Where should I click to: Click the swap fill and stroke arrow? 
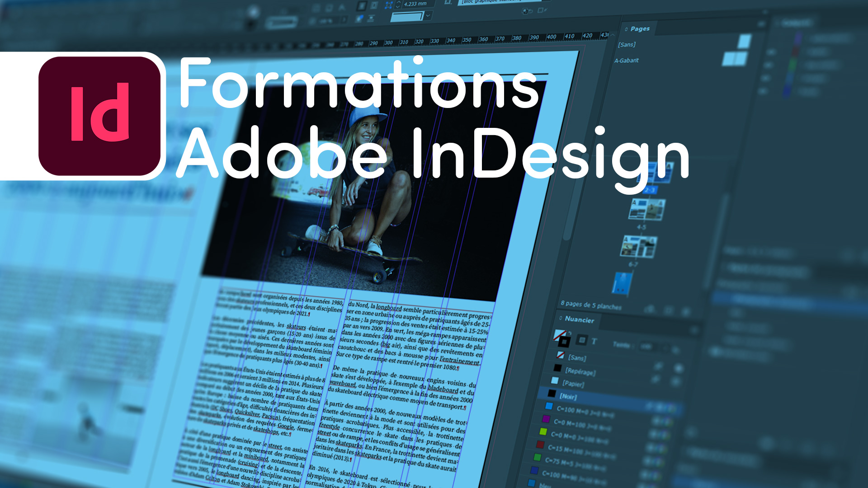point(570,333)
